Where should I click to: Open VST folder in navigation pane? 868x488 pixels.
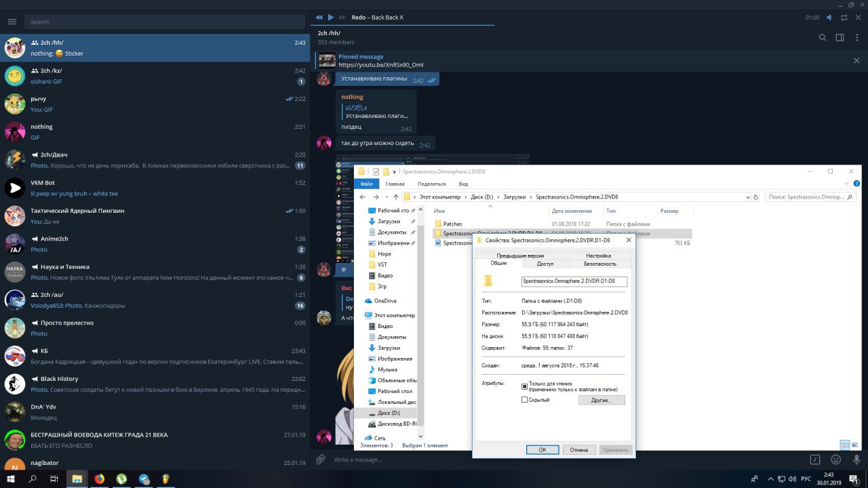pyautogui.click(x=382, y=264)
